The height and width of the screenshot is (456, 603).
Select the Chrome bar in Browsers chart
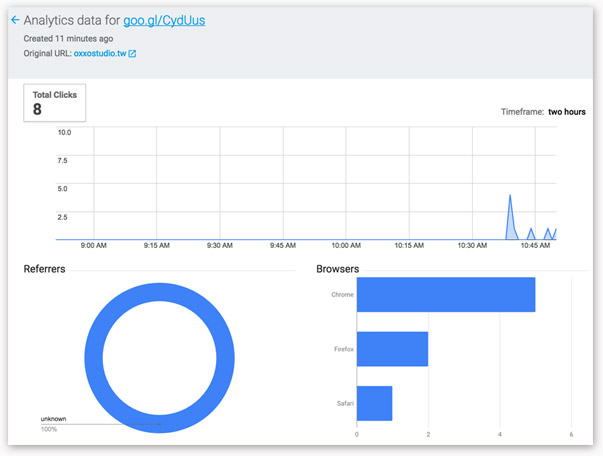click(445, 295)
